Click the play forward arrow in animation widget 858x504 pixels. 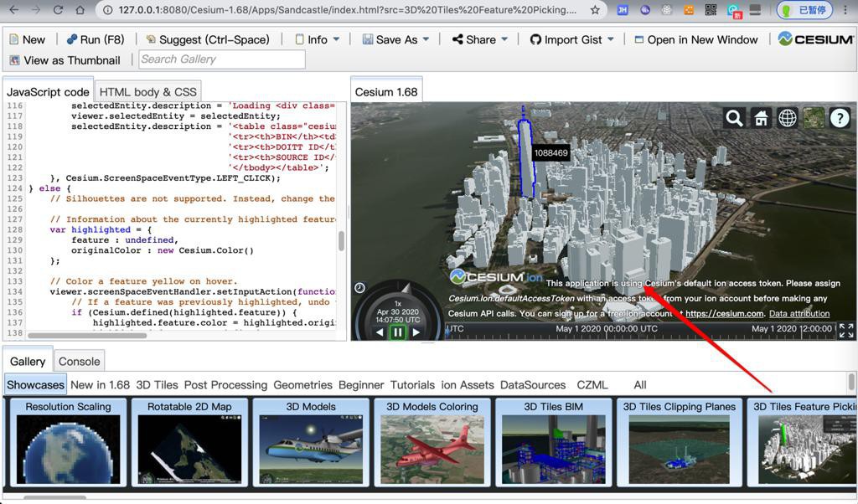[416, 332]
